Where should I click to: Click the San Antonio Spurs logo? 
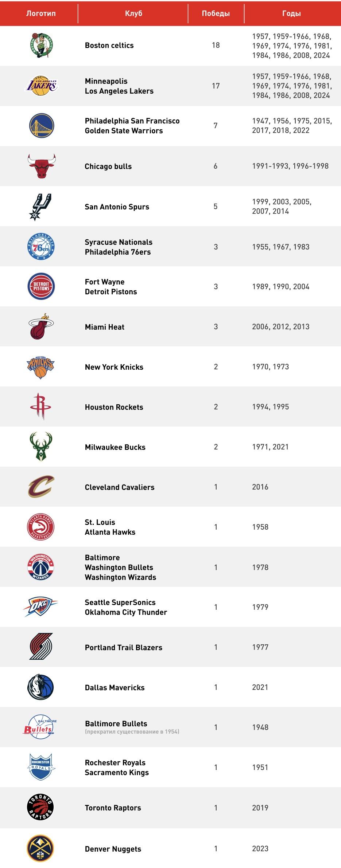click(x=40, y=207)
